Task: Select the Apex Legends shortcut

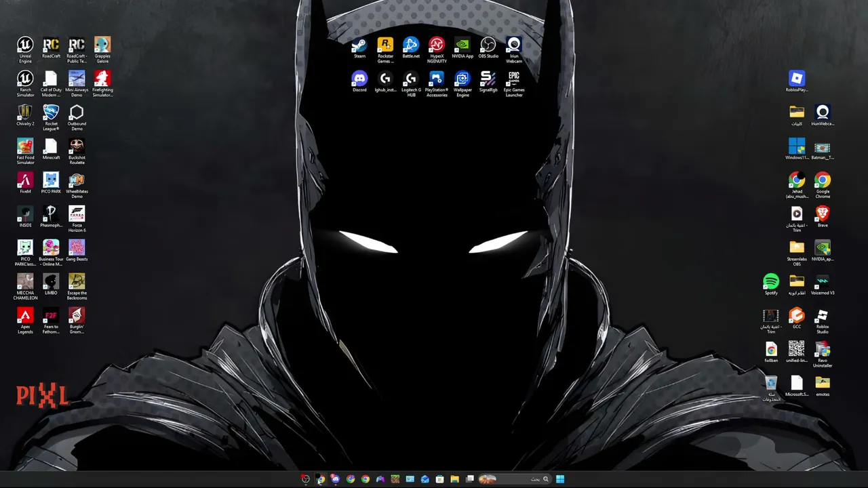Action: click(25, 321)
